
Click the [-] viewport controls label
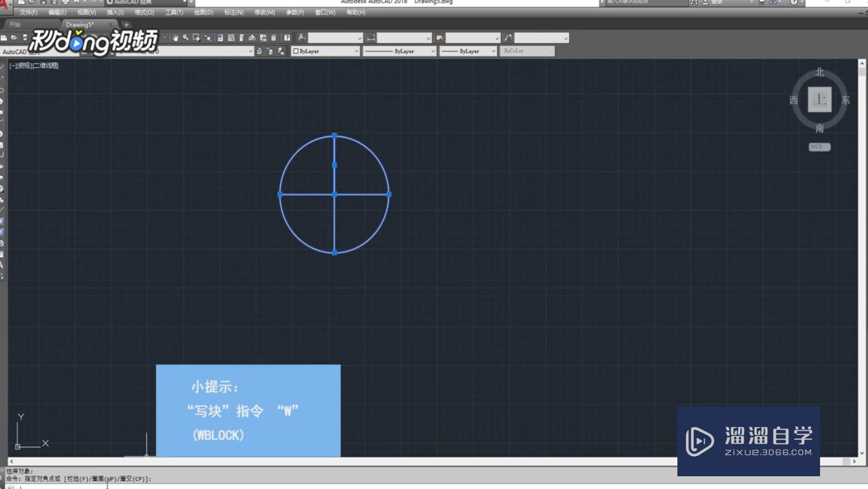12,66
